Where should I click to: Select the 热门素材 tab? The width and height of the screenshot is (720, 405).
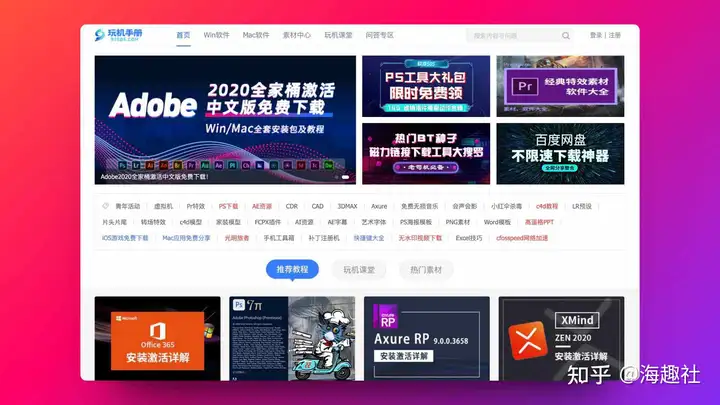[425, 269]
